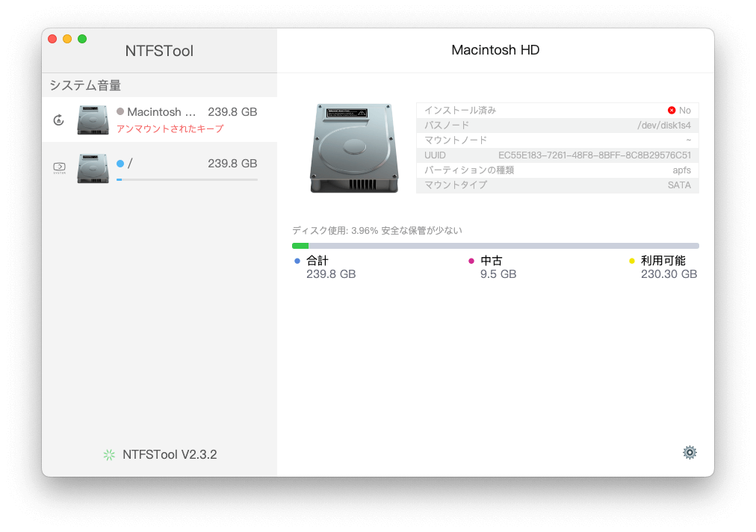Click the remount icon beside Macintosh volume
Image resolution: width=756 pixels, height=532 pixels.
[59, 120]
